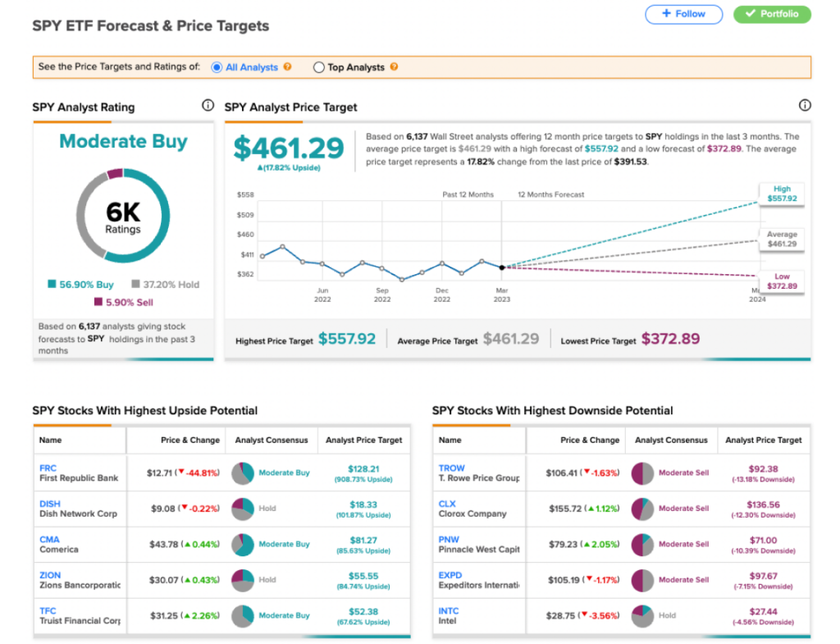The image size is (840, 644).
Task: Click the TROW Moderate Sell pie icon
Action: (642, 473)
